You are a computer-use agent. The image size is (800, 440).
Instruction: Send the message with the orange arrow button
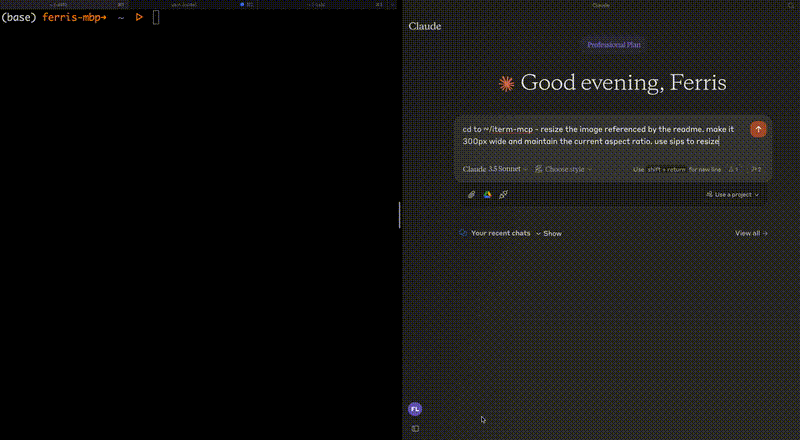(758, 129)
